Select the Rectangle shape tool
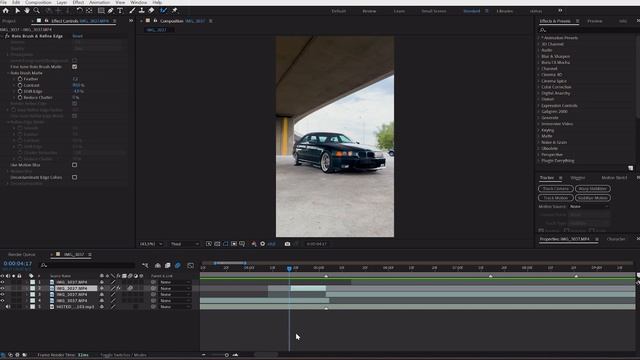640x360 pixels. point(101,11)
